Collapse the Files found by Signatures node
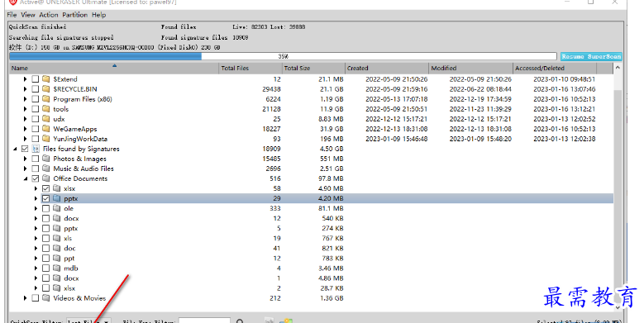Image resolution: width=644 pixels, height=323 pixels. [x=15, y=149]
